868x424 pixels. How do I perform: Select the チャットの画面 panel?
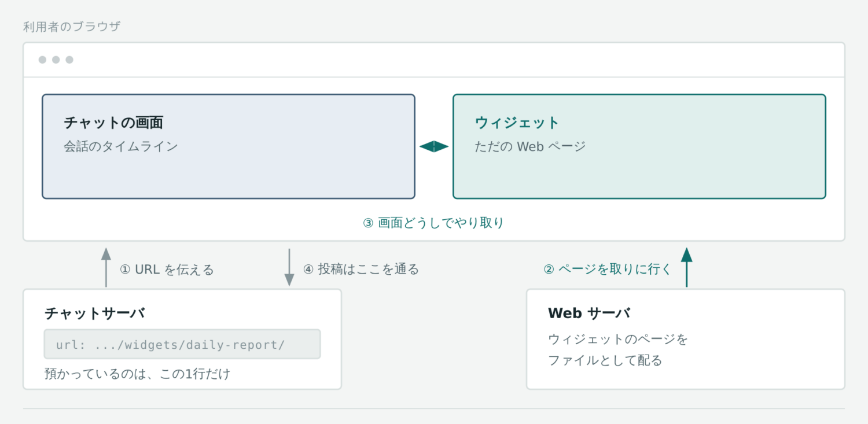[x=229, y=146]
